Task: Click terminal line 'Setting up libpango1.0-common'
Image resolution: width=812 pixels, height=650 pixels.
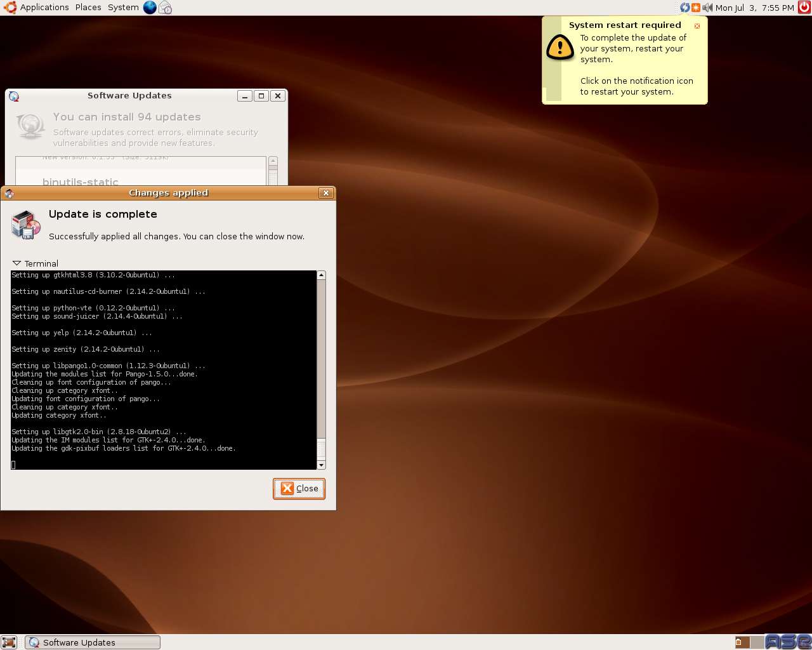Action: click(108, 366)
